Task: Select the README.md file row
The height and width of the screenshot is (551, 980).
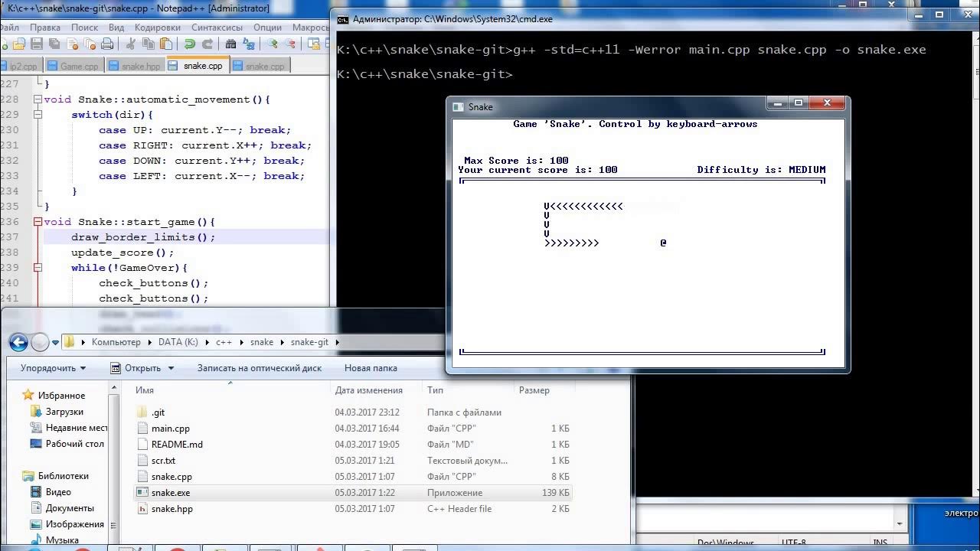Action: pyautogui.click(x=352, y=445)
